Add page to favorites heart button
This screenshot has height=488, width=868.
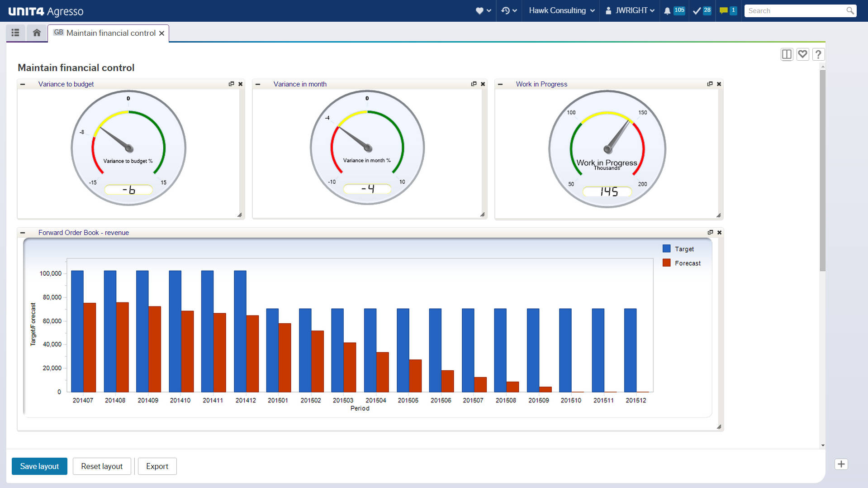point(802,55)
